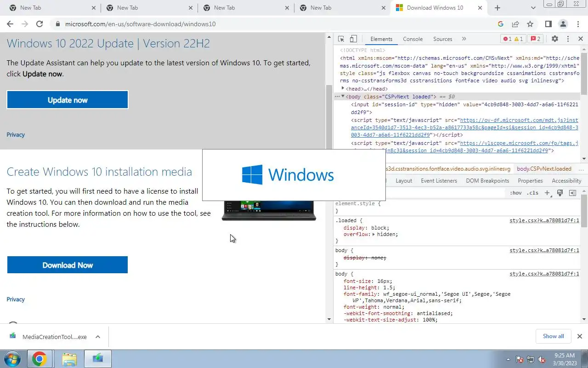Screen dimensions: 588x368
Task: Click the laptop image on the page
Action: click(269, 211)
